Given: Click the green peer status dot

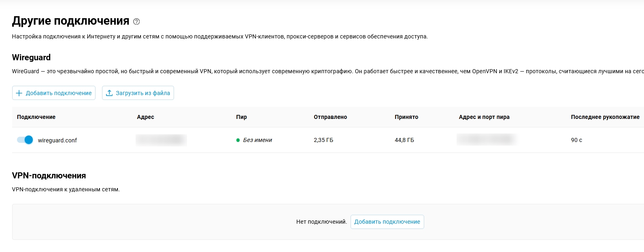Looking at the screenshot, I should [238, 140].
